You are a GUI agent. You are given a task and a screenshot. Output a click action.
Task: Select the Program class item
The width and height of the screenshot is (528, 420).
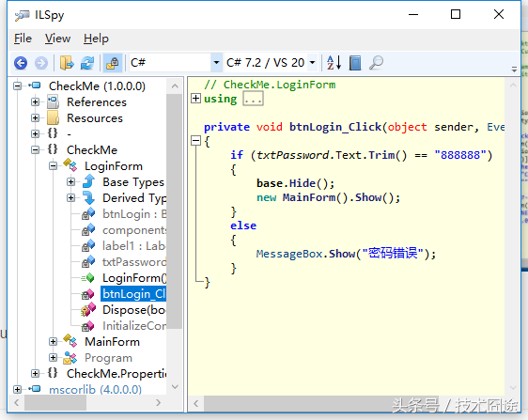108,358
